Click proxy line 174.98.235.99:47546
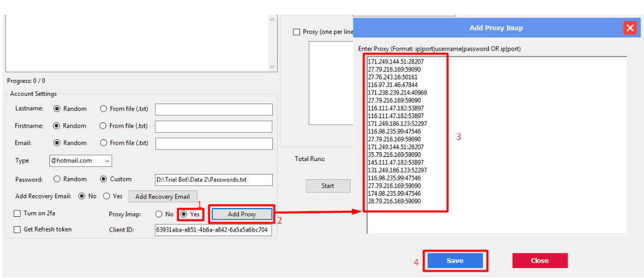Screen dimensions: 644x278 click(x=394, y=193)
